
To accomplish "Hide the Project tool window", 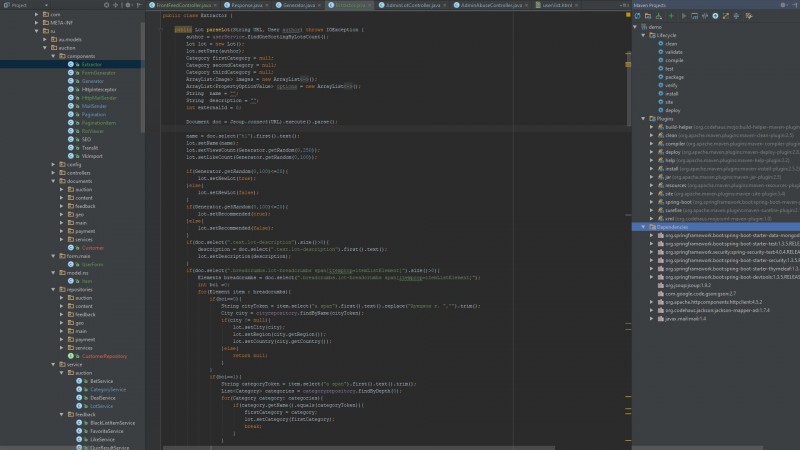I will [139, 5].
